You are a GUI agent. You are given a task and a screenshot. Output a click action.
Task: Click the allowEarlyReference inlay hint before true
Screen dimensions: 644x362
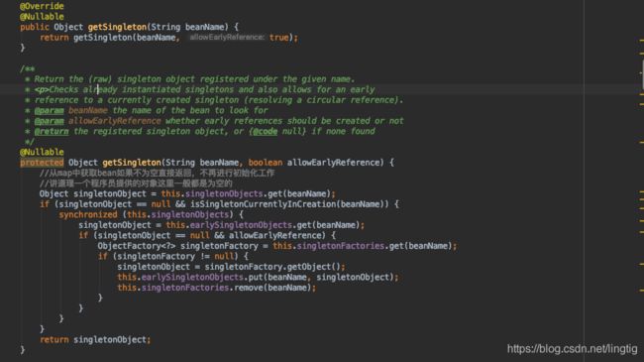point(227,38)
